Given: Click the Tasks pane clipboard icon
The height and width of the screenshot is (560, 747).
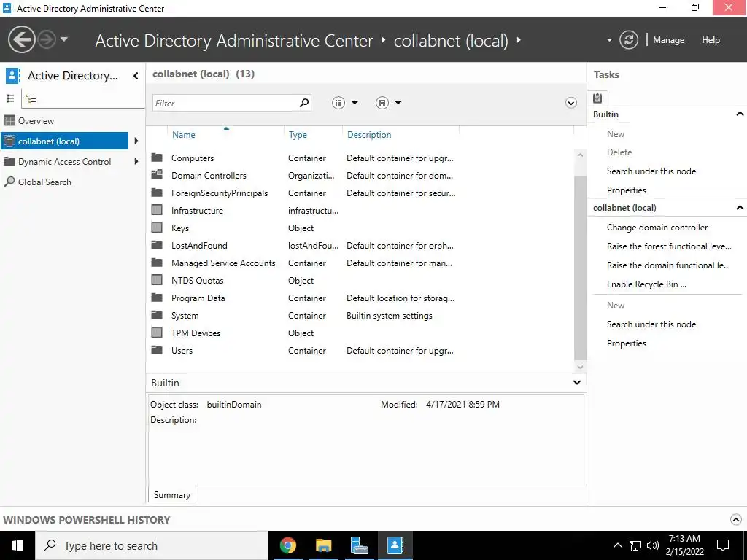Looking at the screenshot, I should click(597, 98).
